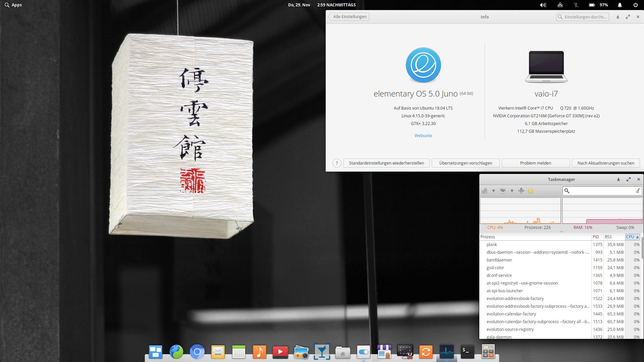Open the Bluetooth indicator in panel
Viewport: 644px width, 362px height.
[x=576, y=5]
